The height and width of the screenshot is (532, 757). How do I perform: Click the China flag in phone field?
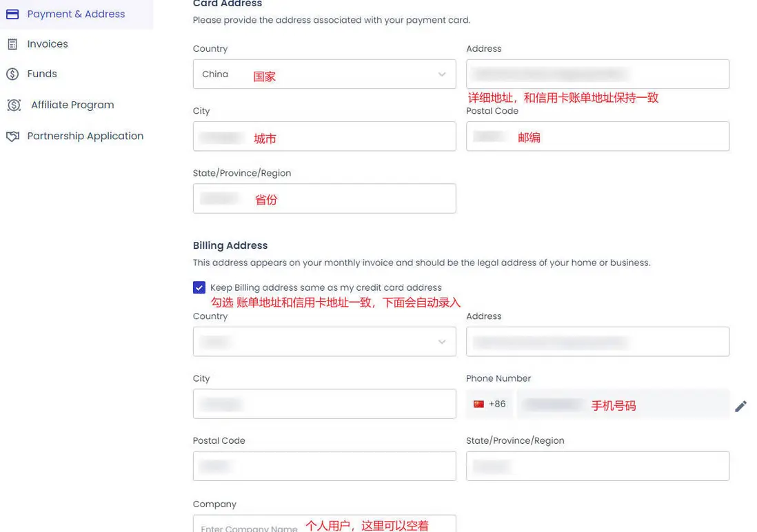pyautogui.click(x=478, y=405)
